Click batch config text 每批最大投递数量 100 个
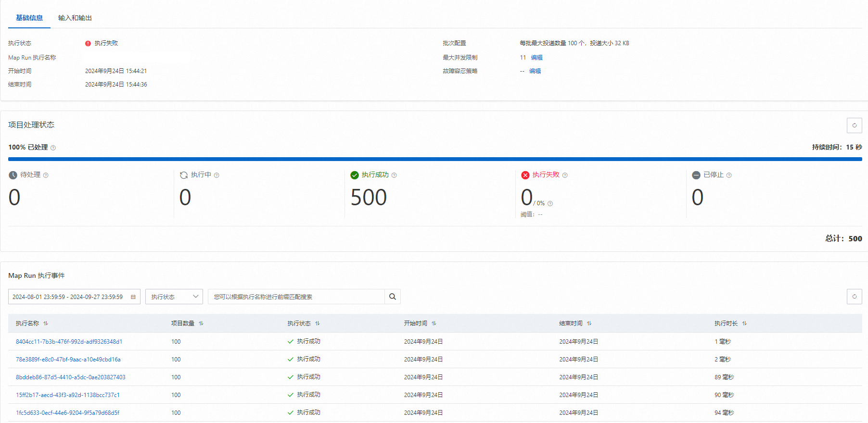Image resolution: width=868 pixels, height=423 pixels. click(552, 43)
